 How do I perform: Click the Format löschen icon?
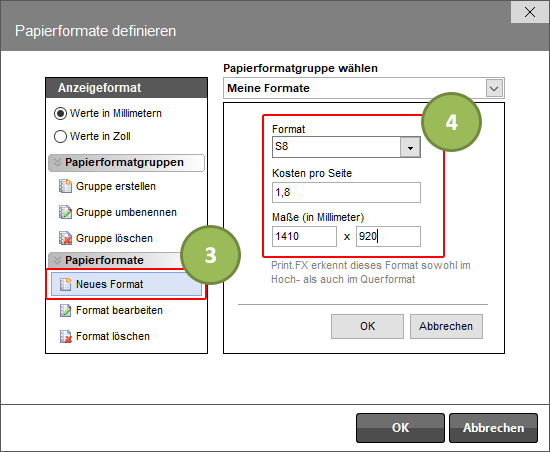pos(65,336)
